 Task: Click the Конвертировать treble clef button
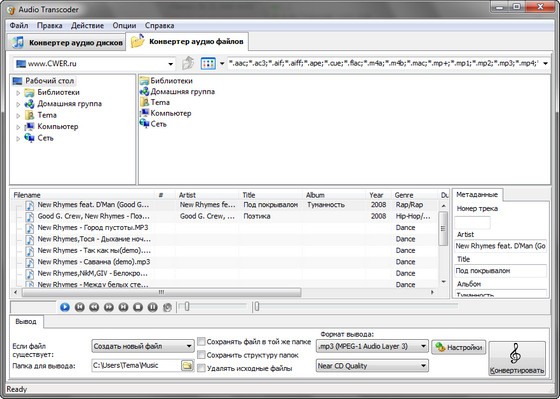tap(517, 358)
